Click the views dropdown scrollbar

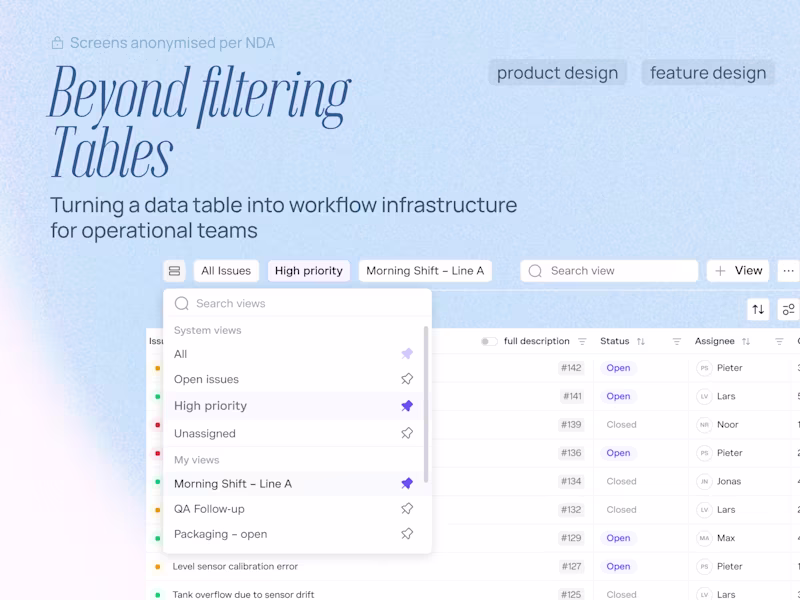tap(426, 404)
